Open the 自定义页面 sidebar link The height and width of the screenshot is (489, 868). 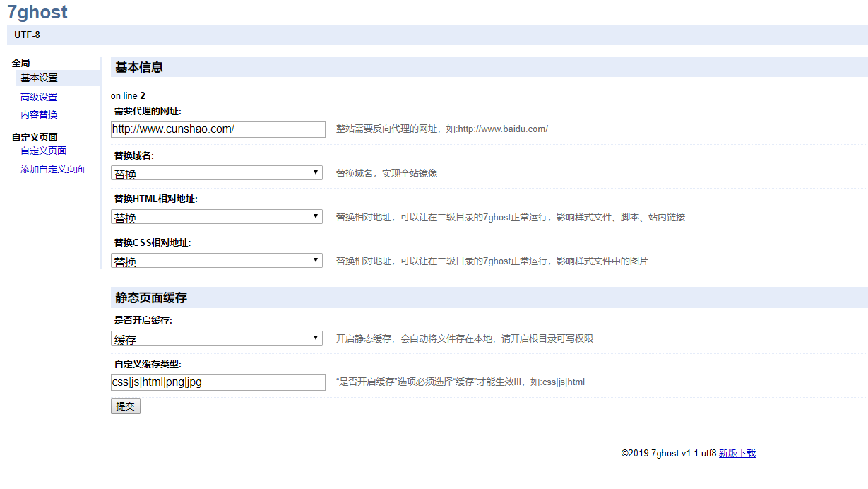[x=44, y=151]
